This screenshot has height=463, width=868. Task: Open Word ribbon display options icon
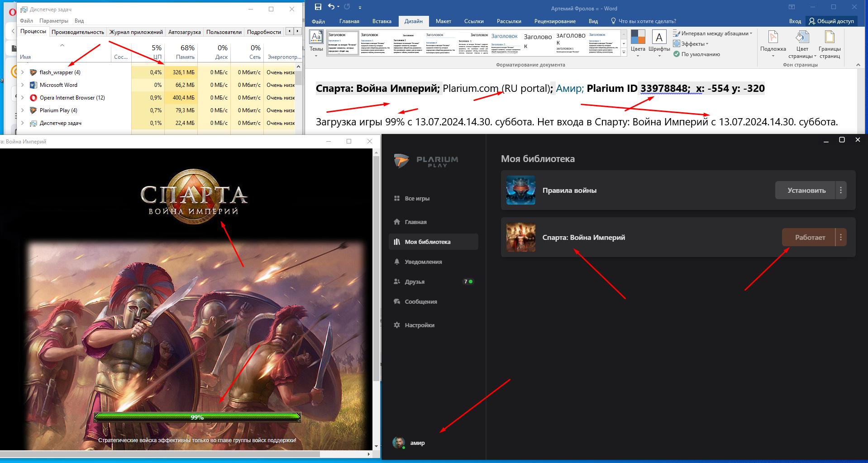792,7
